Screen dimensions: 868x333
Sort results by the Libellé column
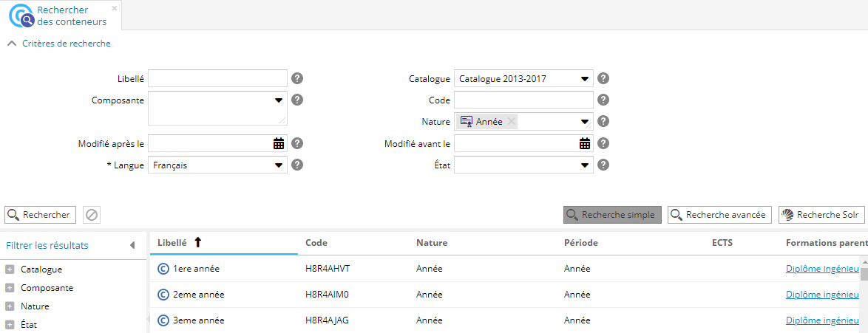pyautogui.click(x=172, y=242)
